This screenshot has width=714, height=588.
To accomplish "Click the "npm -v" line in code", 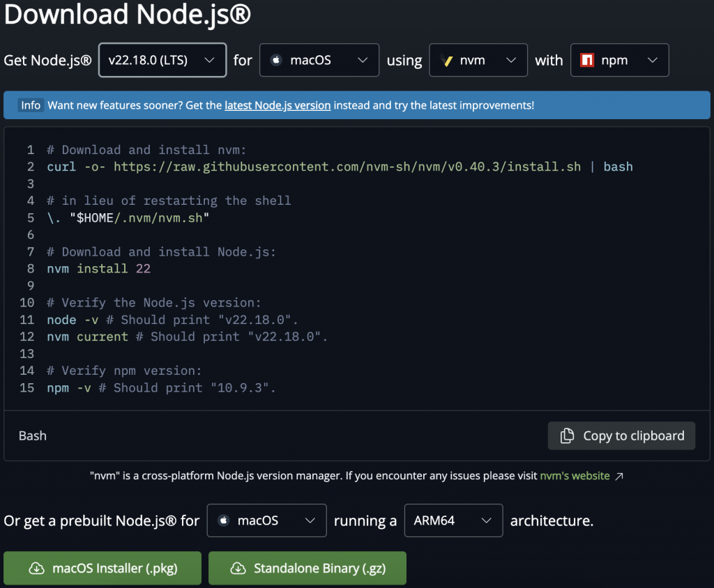I will click(161, 388).
